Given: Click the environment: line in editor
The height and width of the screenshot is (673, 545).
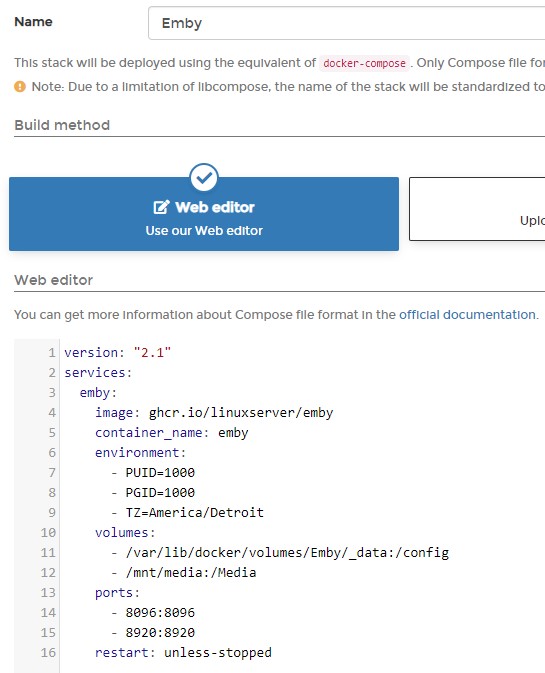Looking at the screenshot, I should [140, 452].
